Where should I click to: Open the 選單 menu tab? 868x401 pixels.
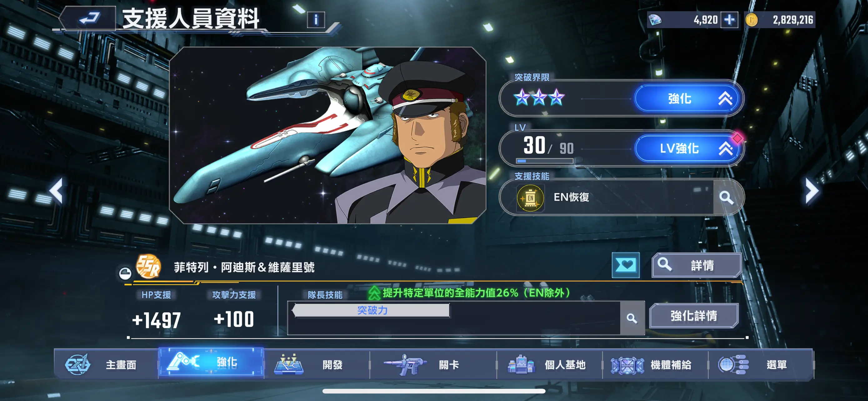tap(761, 364)
